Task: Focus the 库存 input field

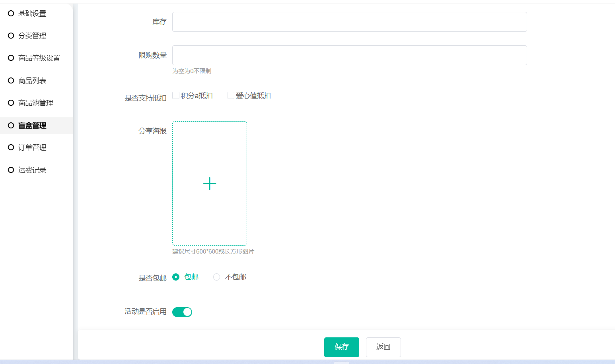Action: (x=349, y=22)
